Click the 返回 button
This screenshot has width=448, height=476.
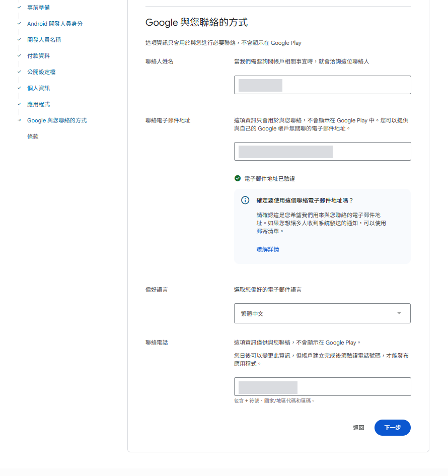(x=358, y=428)
